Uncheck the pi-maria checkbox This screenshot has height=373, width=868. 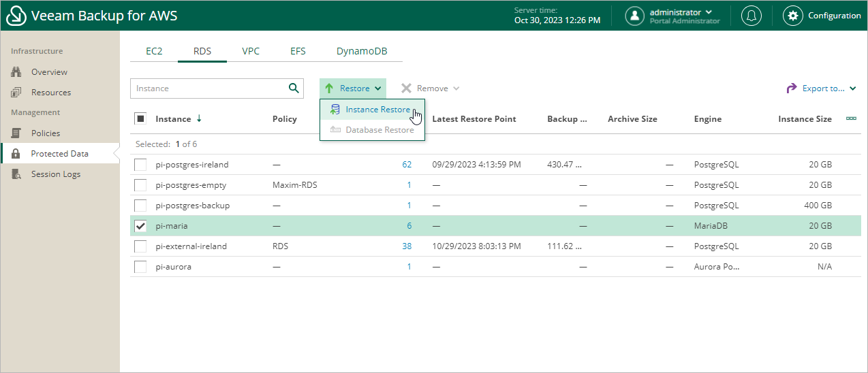[140, 226]
